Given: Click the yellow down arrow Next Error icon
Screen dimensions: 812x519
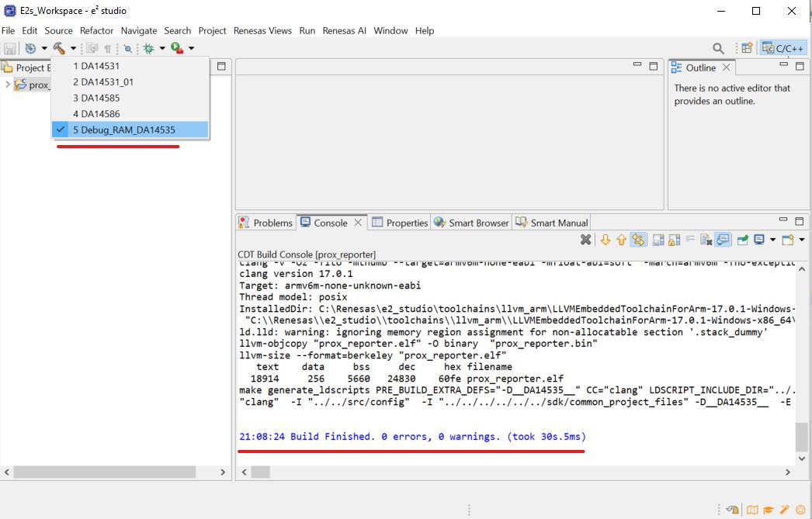Looking at the screenshot, I should 605,240.
